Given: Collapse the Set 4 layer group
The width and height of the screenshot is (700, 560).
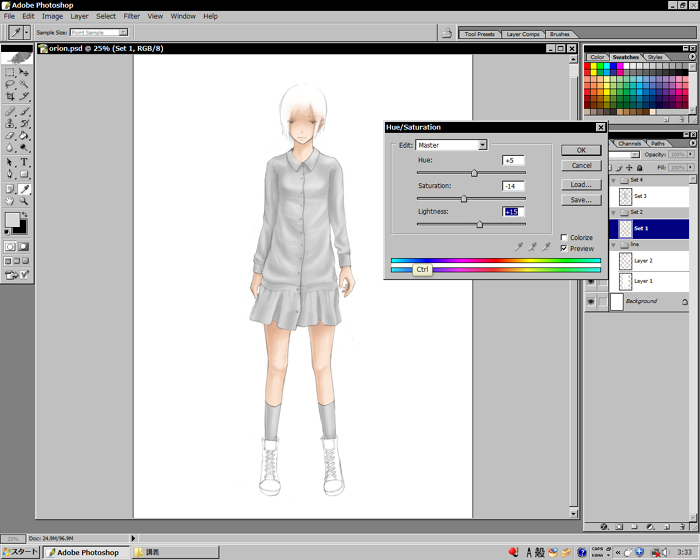Looking at the screenshot, I should click(x=614, y=180).
